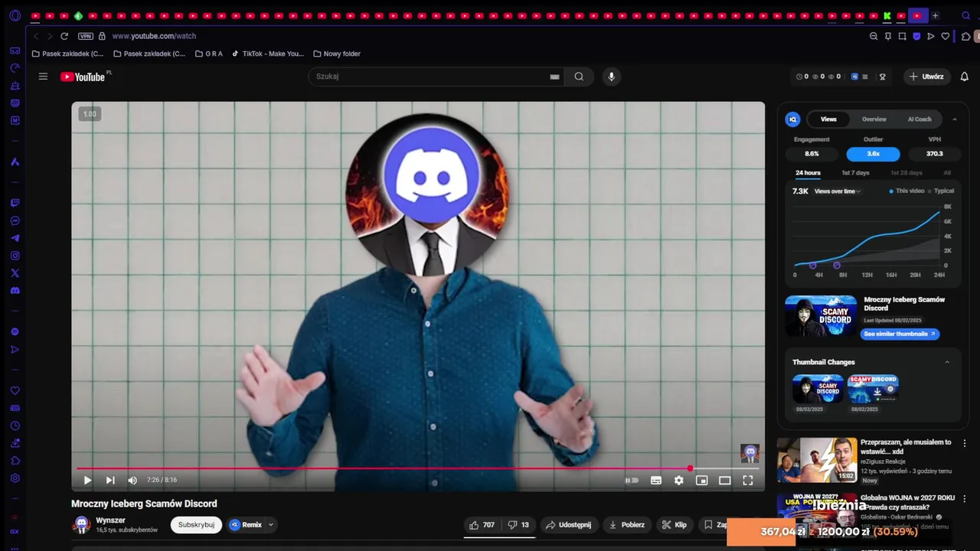
Task: Open the ad blocker shield icon
Action: click(x=916, y=36)
